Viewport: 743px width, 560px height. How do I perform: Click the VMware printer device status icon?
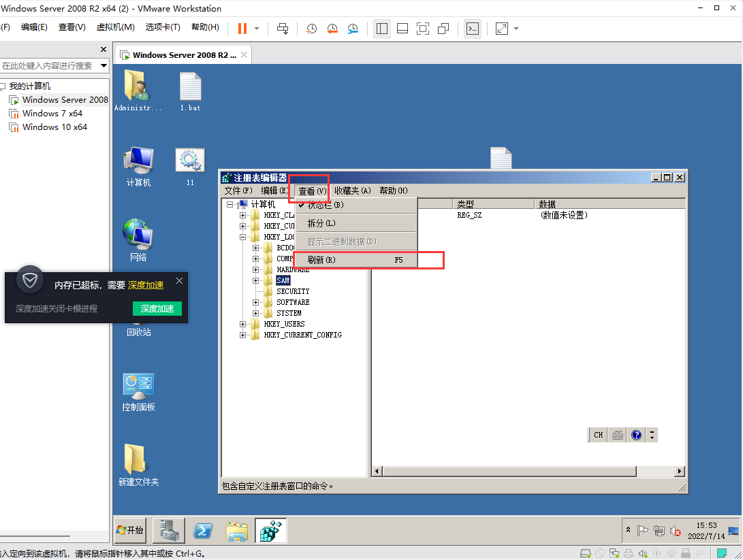(x=629, y=553)
